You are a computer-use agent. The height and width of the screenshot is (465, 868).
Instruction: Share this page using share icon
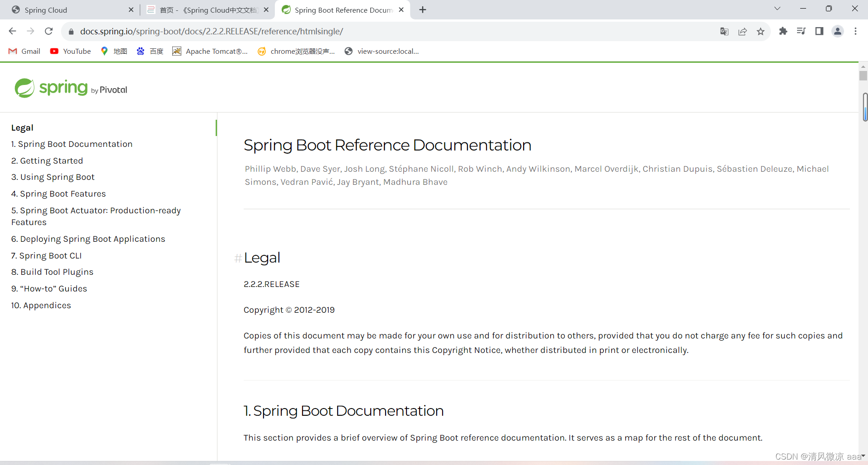[742, 31]
